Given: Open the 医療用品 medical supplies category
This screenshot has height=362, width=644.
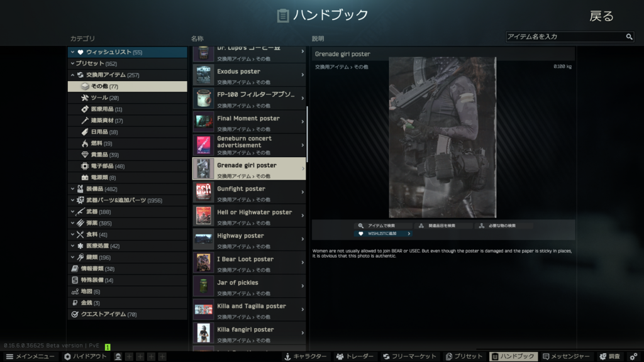Looking at the screenshot, I should (x=106, y=109).
